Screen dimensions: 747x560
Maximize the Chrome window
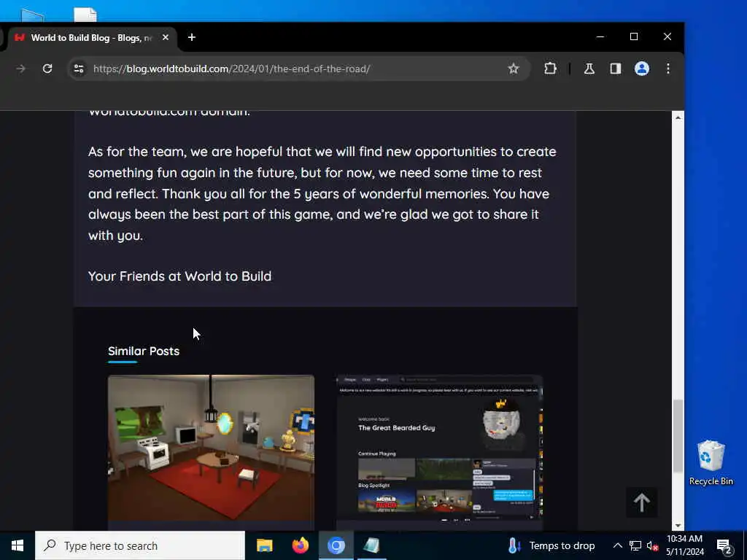tap(634, 36)
